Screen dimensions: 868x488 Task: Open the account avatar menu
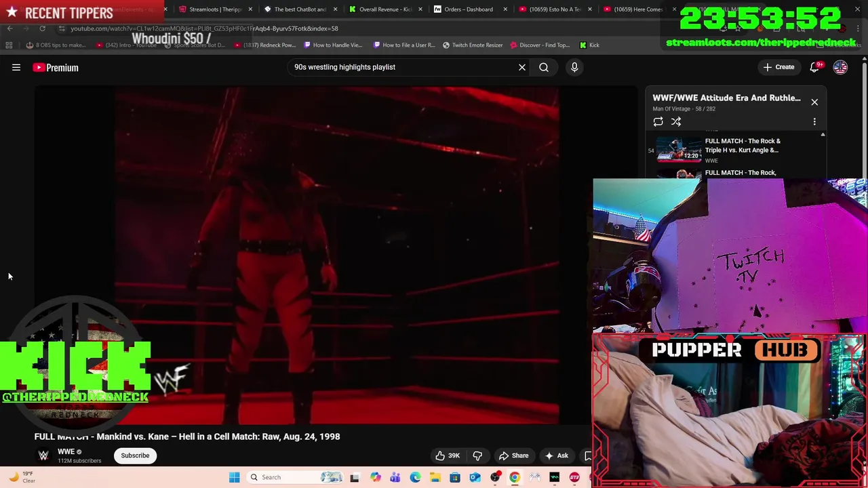(x=840, y=67)
